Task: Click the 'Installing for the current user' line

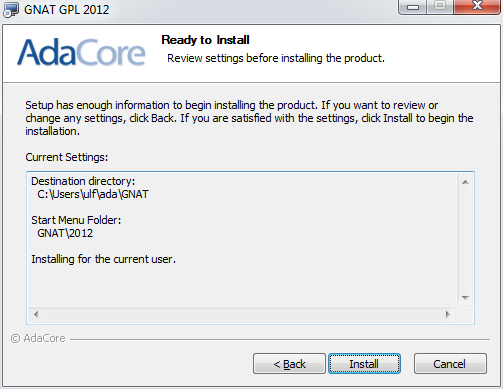Action: (103, 259)
